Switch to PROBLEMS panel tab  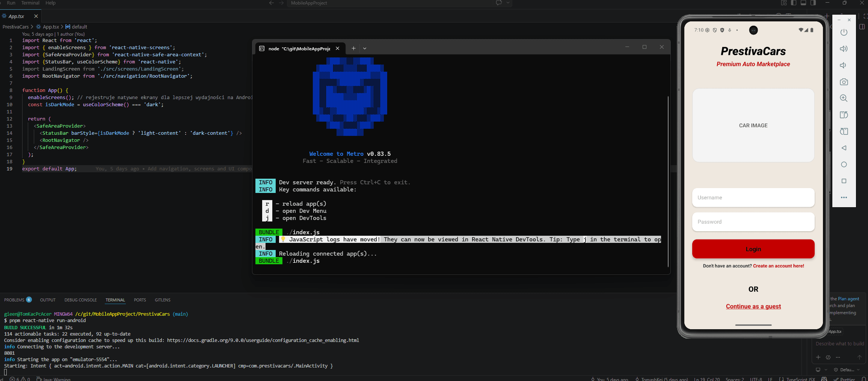(18, 300)
